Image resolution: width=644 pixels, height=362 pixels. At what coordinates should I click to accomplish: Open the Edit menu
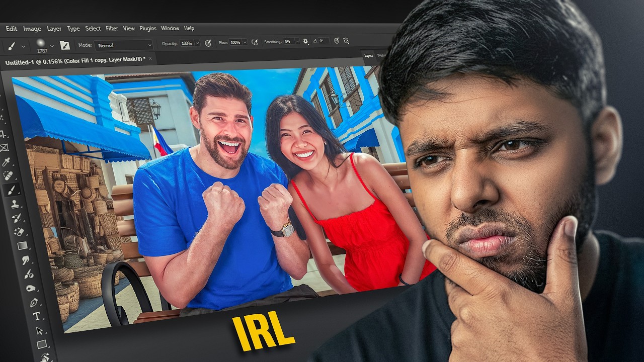pyautogui.click(x=12, y=29)
